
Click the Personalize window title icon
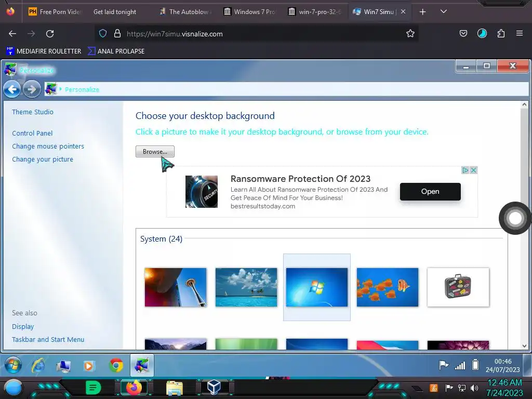coord(10,70)
